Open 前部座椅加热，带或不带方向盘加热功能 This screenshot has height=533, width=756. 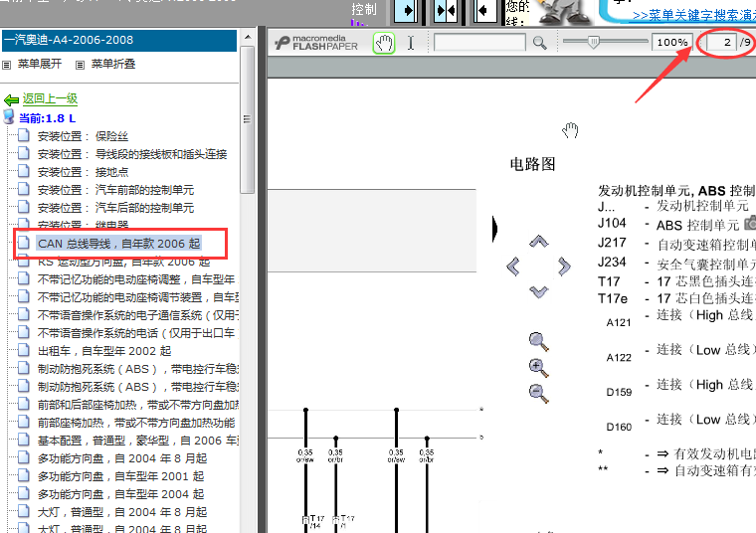pyautogui.click(x=136, y=423)
